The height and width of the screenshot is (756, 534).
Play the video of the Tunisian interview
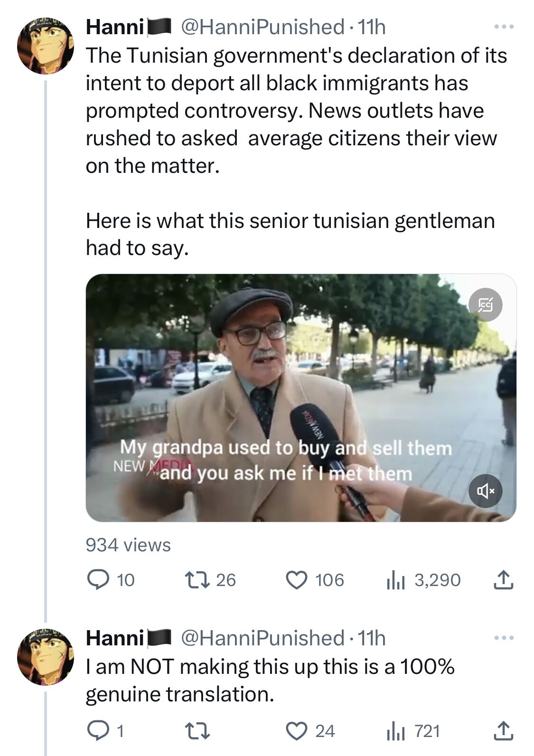pos(300,399)
